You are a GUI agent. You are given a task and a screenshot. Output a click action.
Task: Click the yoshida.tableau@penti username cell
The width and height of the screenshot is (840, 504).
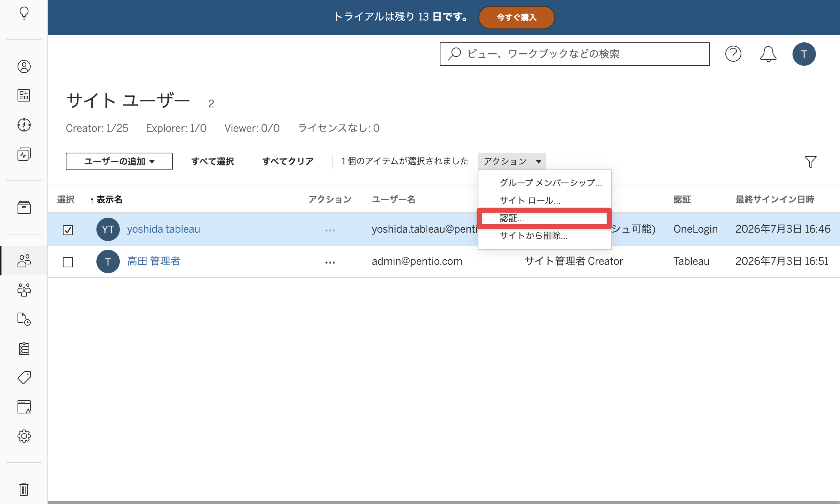pos(425,229)
